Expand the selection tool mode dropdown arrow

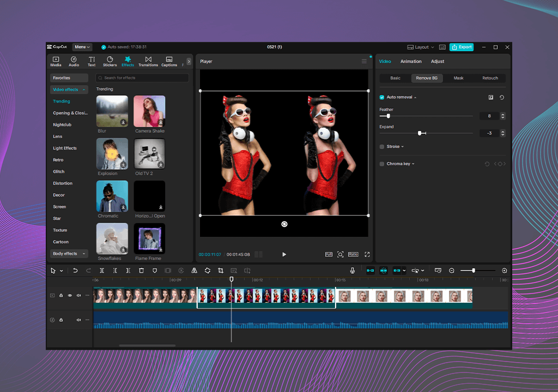pyautogui.click(x=61, y=271)
